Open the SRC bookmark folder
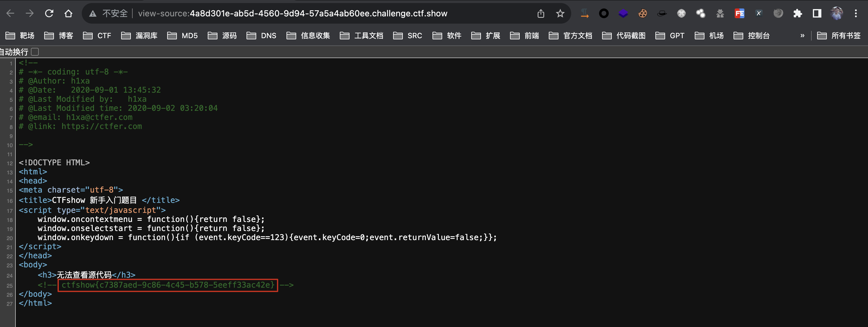The height and width of the screenshot is (327, 868). click(408, 36)
